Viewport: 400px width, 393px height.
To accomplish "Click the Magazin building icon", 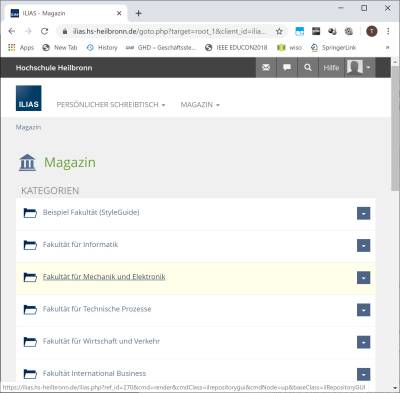I will click(27, 162).
